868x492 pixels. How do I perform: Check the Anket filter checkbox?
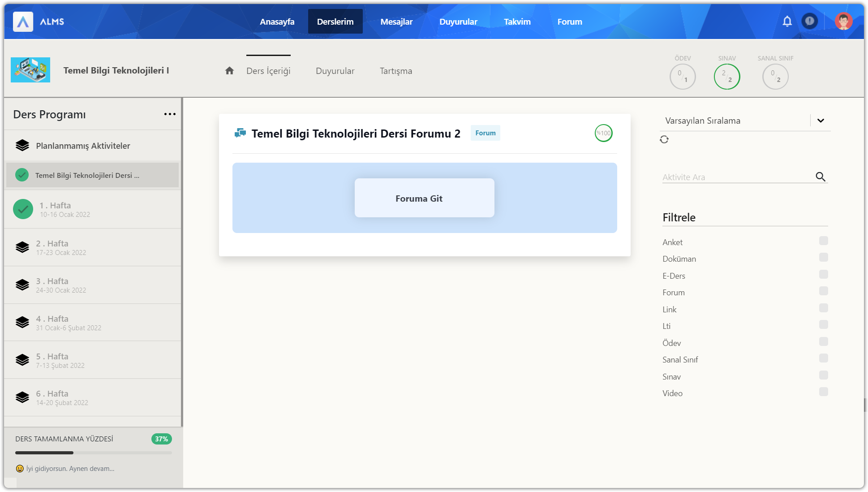[823, 241]
